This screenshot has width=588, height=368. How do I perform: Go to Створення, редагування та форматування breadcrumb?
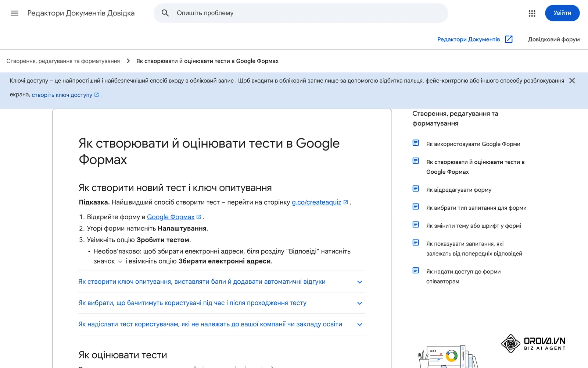click(x=63, y=61)
